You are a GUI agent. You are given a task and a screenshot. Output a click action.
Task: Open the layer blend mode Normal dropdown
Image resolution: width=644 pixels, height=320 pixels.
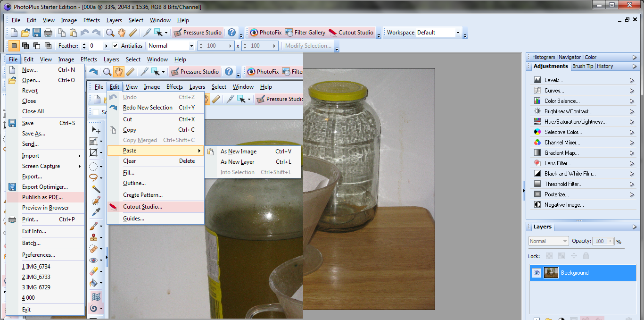(x=548, y=241)
